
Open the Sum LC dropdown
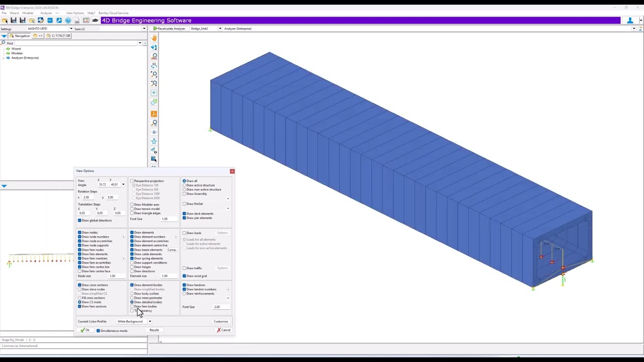pos(144,29)
